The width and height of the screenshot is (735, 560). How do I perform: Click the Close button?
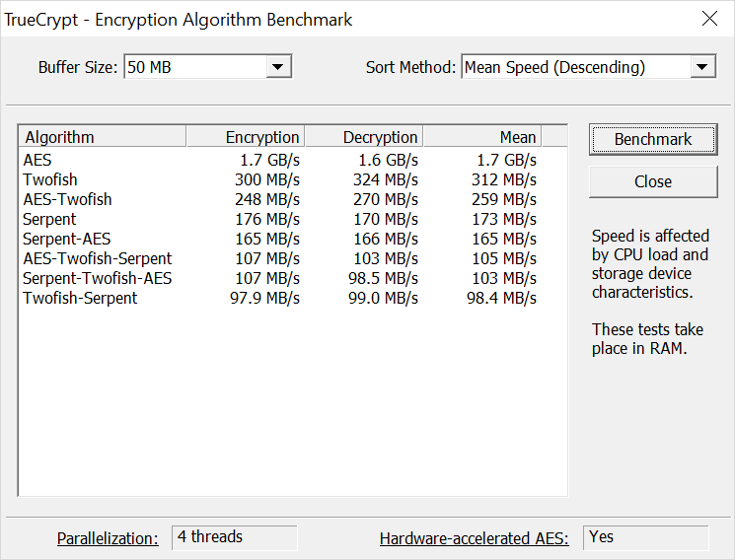[x=653, y=181]
